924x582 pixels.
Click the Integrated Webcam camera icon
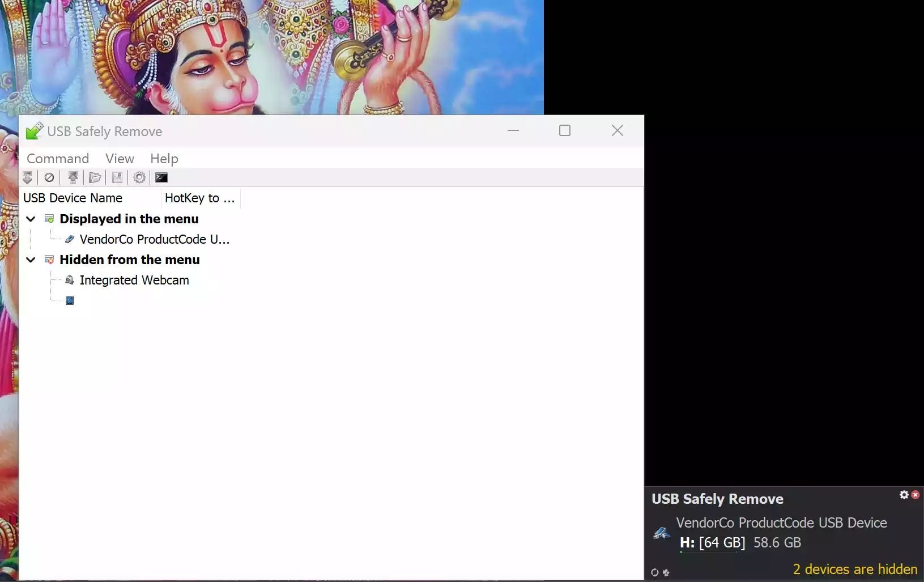tap(70, 280)
